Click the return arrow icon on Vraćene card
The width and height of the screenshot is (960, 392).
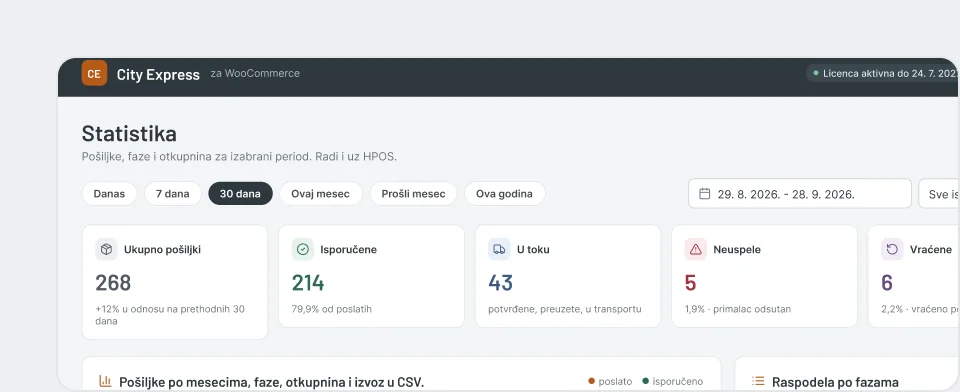892,249
